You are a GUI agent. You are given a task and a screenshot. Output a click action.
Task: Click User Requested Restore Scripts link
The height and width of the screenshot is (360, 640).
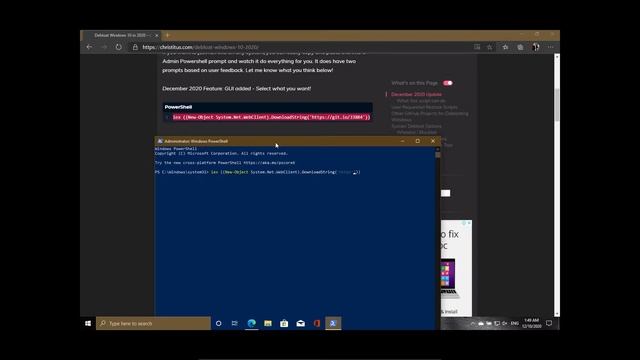pos(424,107)
